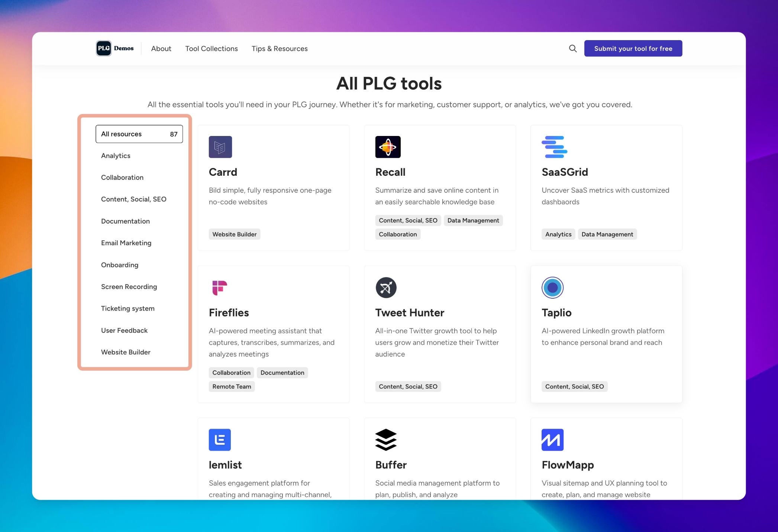Choose the Screen Recording filter
The height and width of the screenshot is (532, 778).
point(129,287)
